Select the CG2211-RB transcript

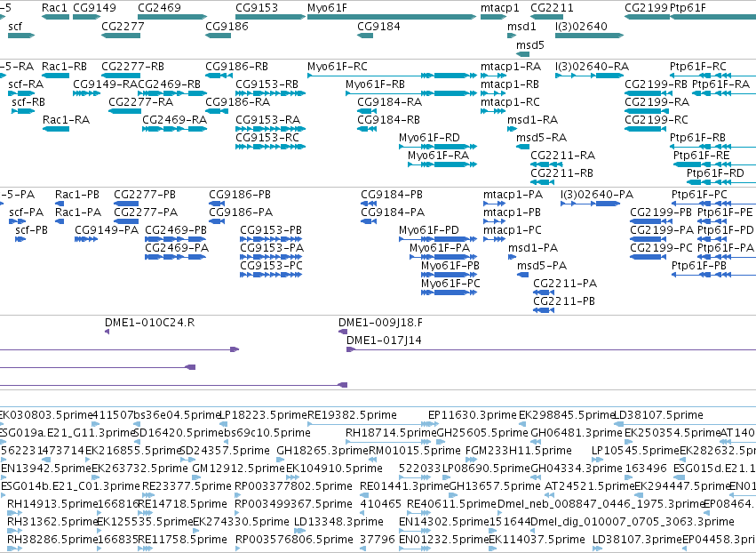pyautogui.click(x=543, y=182)
